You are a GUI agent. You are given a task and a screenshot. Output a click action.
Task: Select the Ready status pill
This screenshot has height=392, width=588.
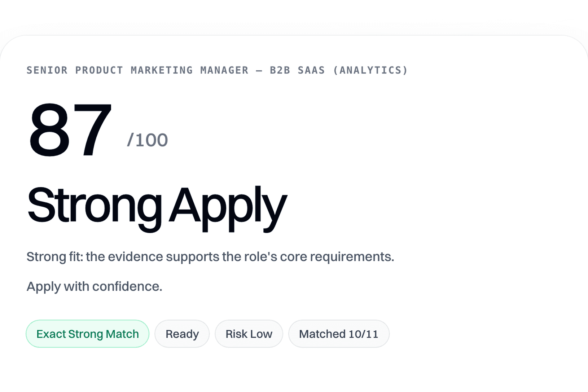(182, 334)
